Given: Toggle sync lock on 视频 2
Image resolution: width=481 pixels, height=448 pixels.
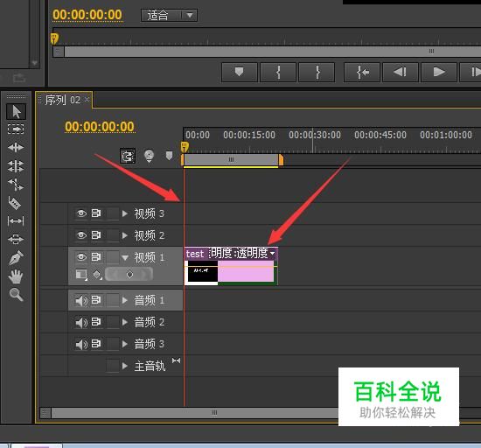Looking at the screenshot, I should [x=96, y=235].
